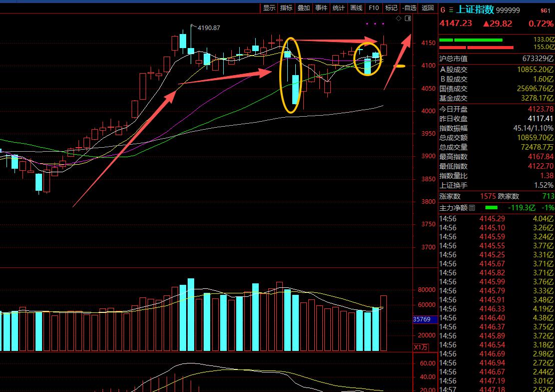Screen dimensions: 555x392
Task: Click the $G1 tag icon
Action: tap(545, 11)
